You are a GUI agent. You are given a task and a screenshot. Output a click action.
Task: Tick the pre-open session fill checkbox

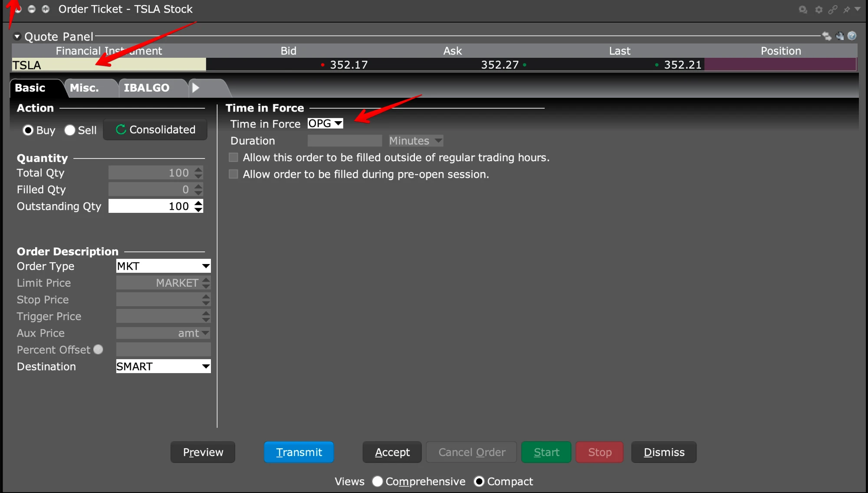pyautogui.click(x=233, y=174)
